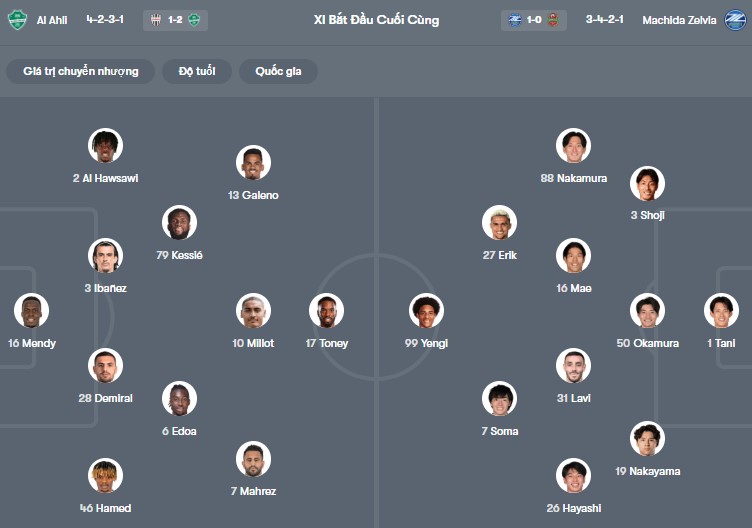
Task: Click Erik's player photo
Action: point(499,223)
